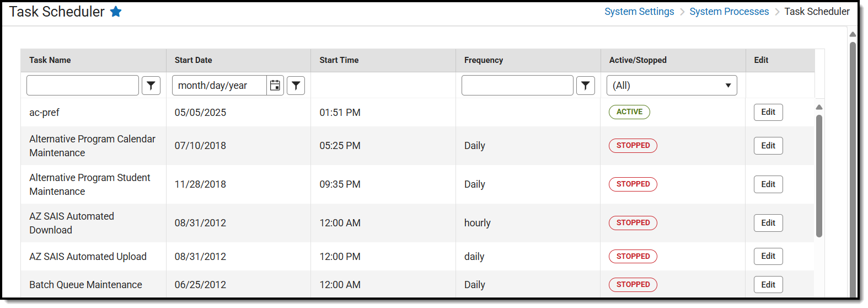Click the Frequency filter funnel icon
The image size is (868, 308).
point(586,86)
